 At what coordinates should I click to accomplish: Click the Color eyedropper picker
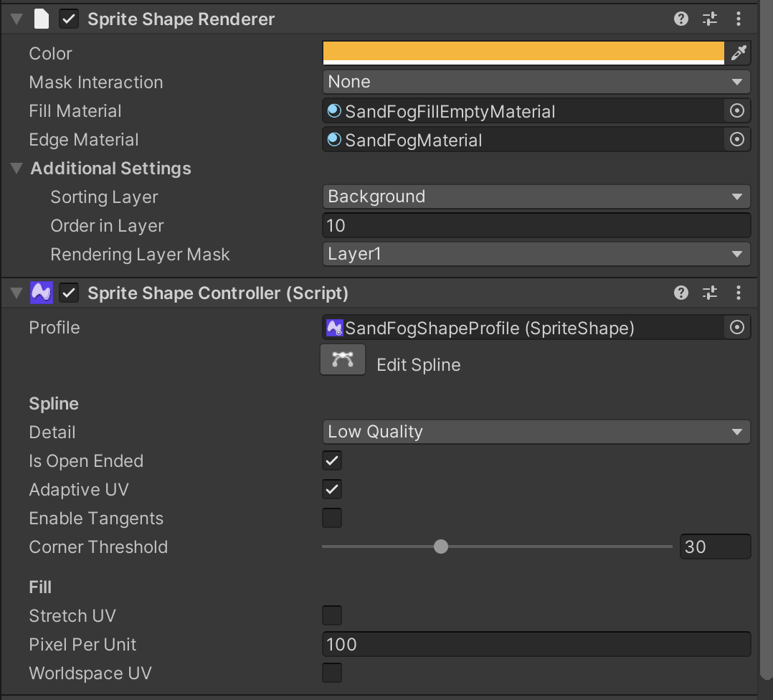pyautogui.click(x=738, y=53)
